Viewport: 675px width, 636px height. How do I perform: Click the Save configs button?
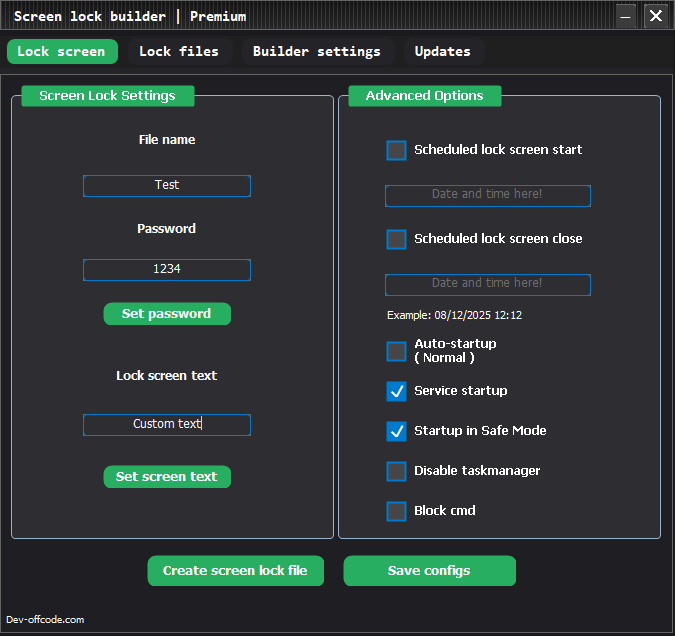click(x=429, y=571)
